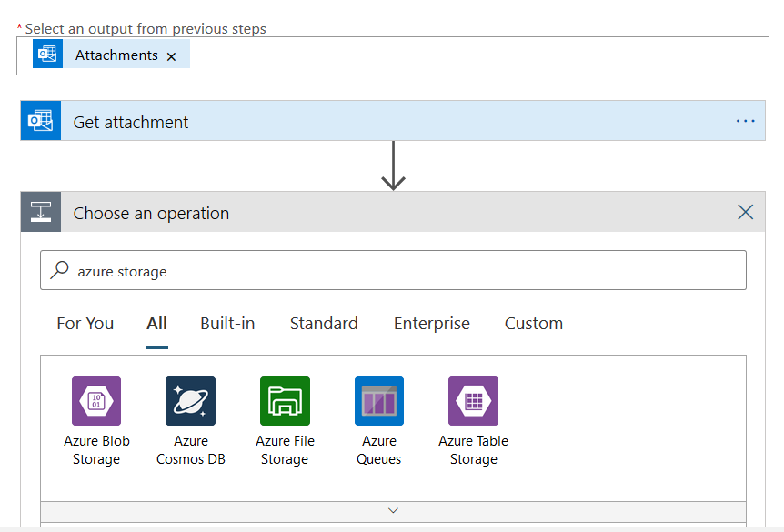The width and height of the screenshot is (784, 532).
Task: Click the search magnifier icon
Action: 60,270
